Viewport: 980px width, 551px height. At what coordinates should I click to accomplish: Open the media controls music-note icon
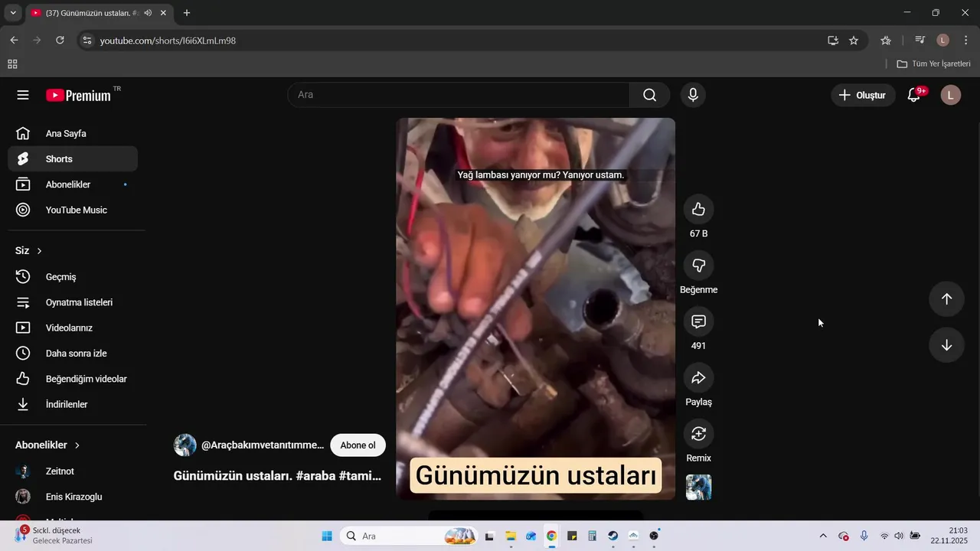920,40
